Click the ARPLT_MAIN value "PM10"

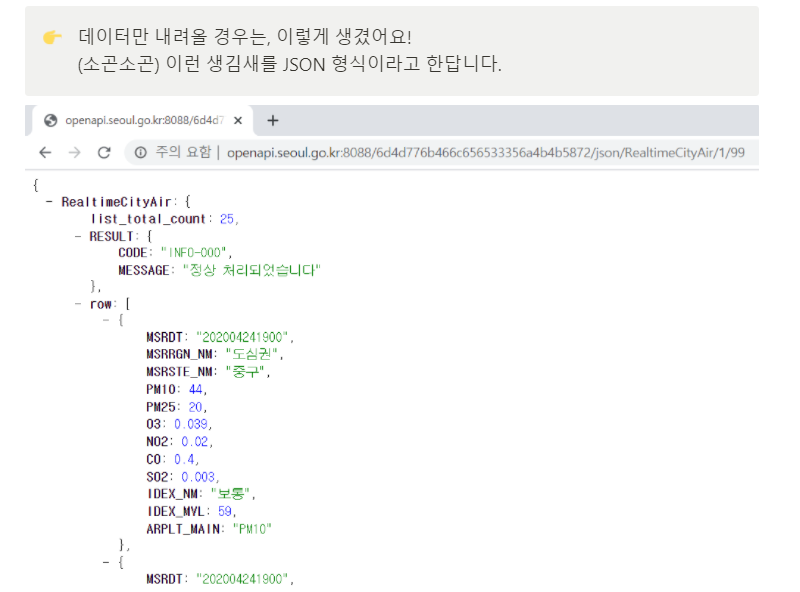[x=252, y=529]
